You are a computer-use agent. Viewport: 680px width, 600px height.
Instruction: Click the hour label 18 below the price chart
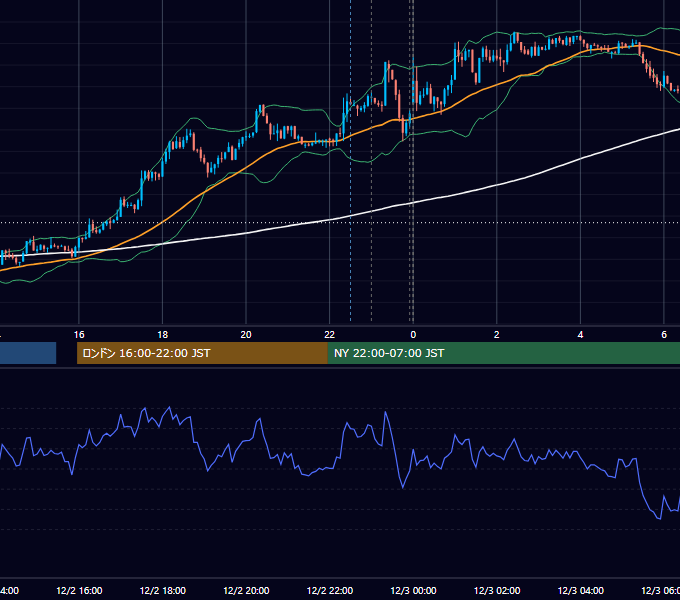[163, 335]
